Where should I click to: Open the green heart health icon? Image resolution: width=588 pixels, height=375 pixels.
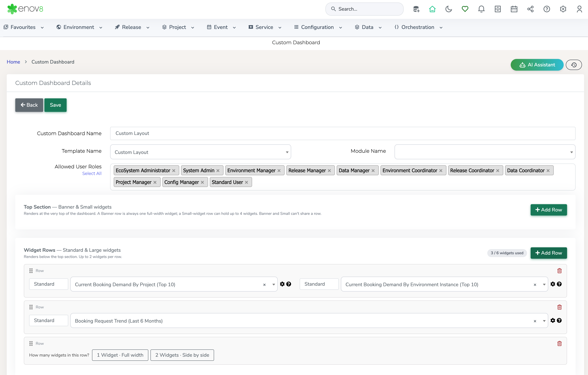coord(465,9)
